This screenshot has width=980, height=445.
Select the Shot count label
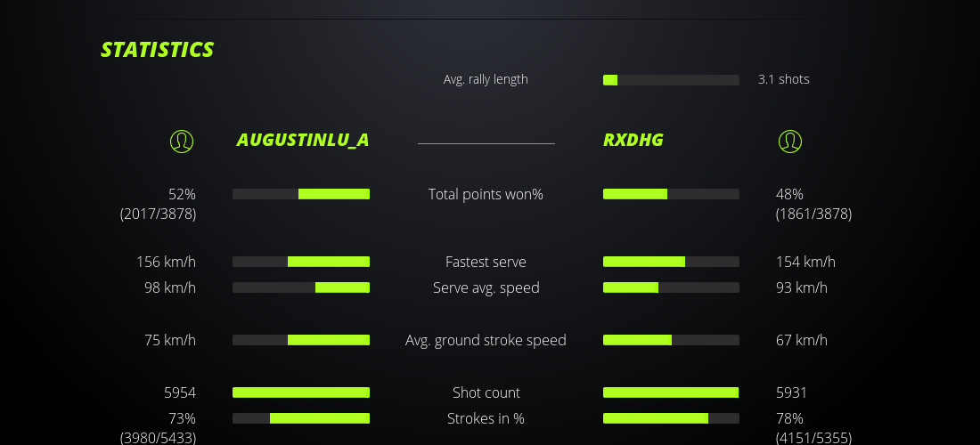[x=486, y=392]
